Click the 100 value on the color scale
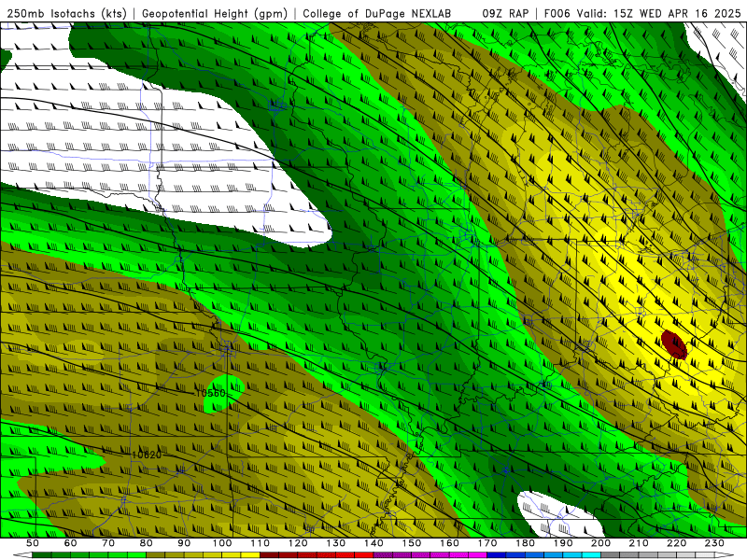Viewport: 747px width, 560px height. 222,543
